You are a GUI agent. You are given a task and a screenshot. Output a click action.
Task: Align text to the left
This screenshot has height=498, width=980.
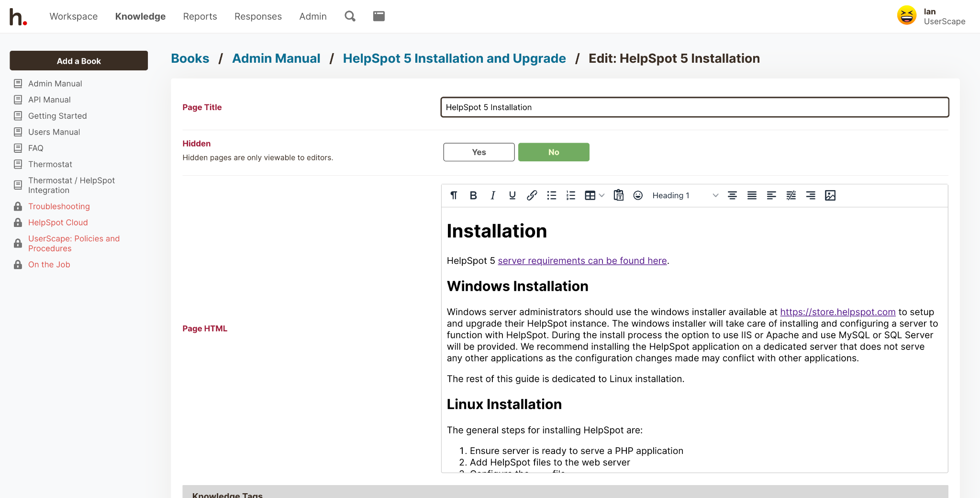pyautogui.click(x=771, y=195)
